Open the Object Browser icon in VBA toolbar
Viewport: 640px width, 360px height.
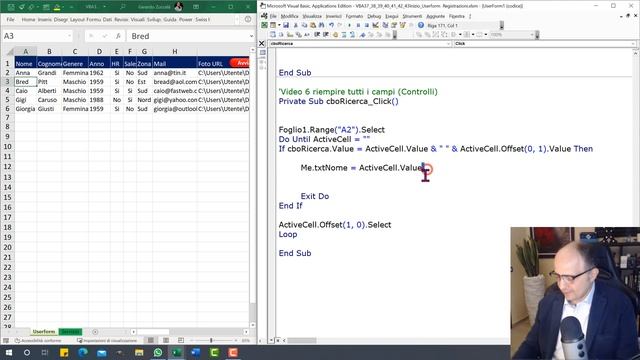(x=403, y=25)
